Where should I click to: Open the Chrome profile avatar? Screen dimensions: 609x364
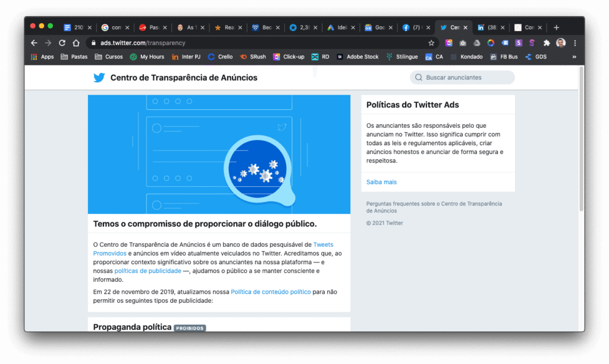tap(560, 43)
